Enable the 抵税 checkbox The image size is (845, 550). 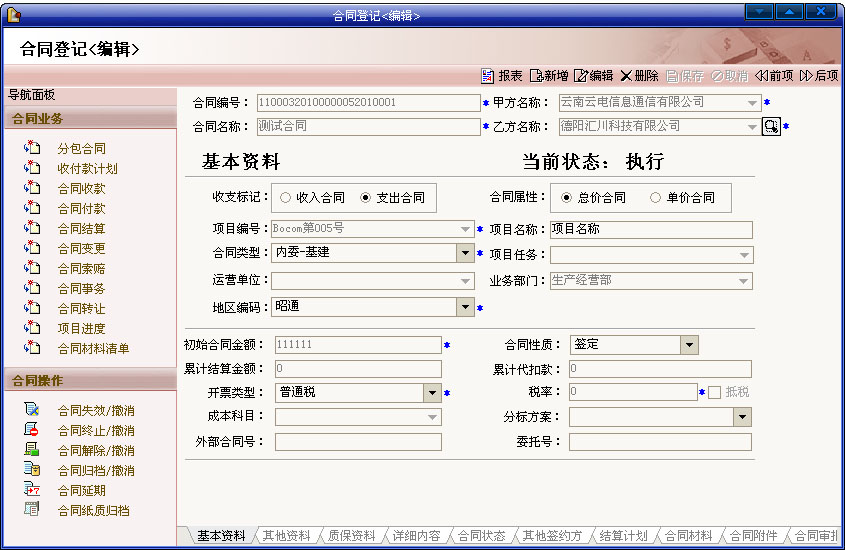714,393
